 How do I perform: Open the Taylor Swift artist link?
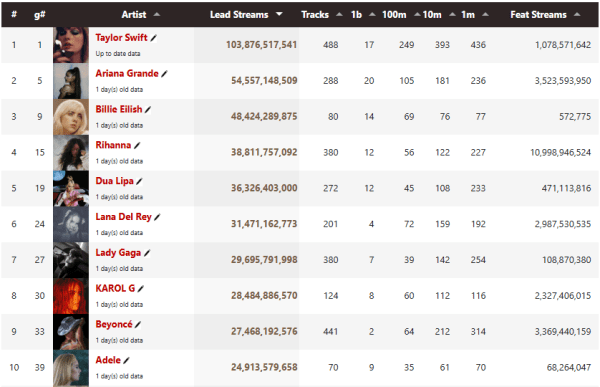121,38
